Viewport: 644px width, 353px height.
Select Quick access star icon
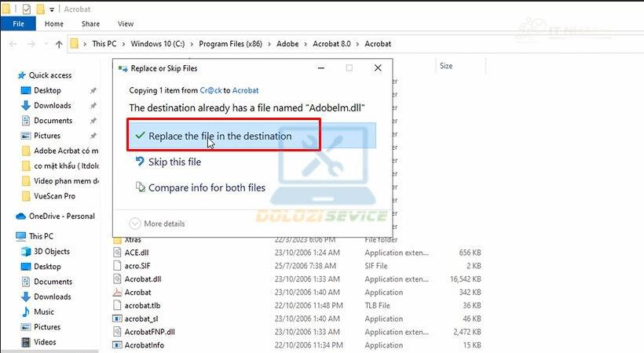pos(22,75)
